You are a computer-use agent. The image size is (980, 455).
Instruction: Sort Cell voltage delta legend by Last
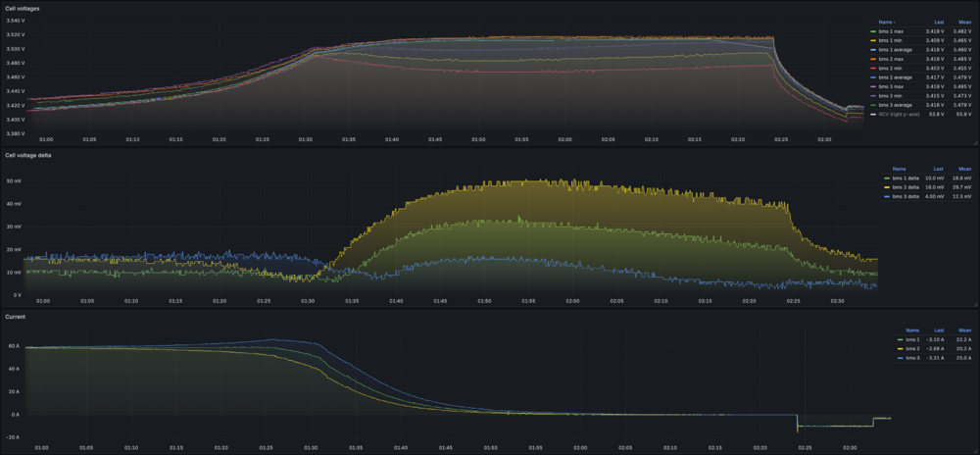[x=939, y=169]
